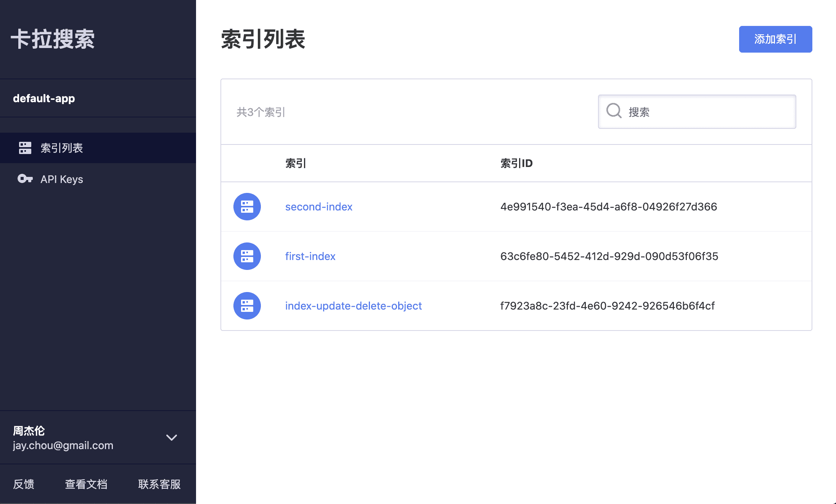Click 联系客服 support link
The height and width of the screenshot is (504, 836).
point(159,484)
